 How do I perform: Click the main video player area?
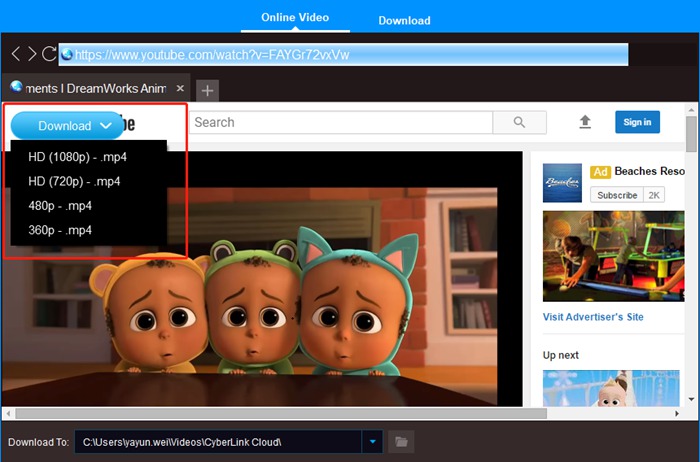(262, 279)
